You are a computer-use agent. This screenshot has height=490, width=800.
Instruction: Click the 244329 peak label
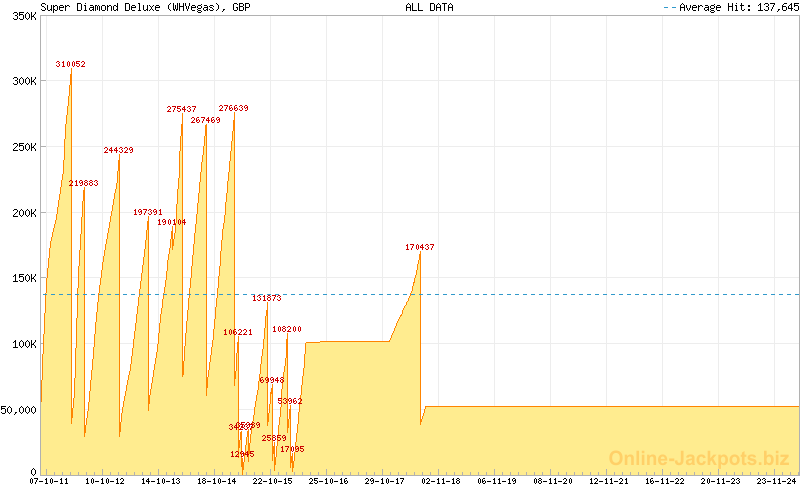[x=118, y=150]
